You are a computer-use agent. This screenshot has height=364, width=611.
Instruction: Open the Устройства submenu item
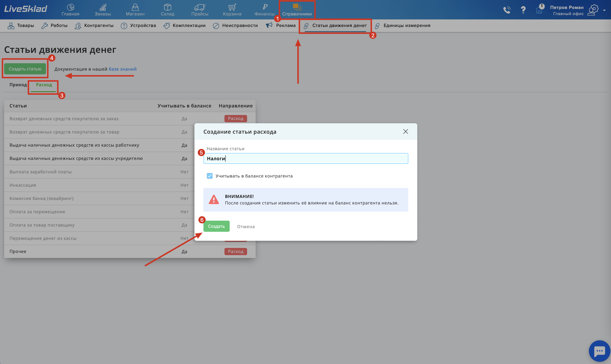(x=138, y=26)
